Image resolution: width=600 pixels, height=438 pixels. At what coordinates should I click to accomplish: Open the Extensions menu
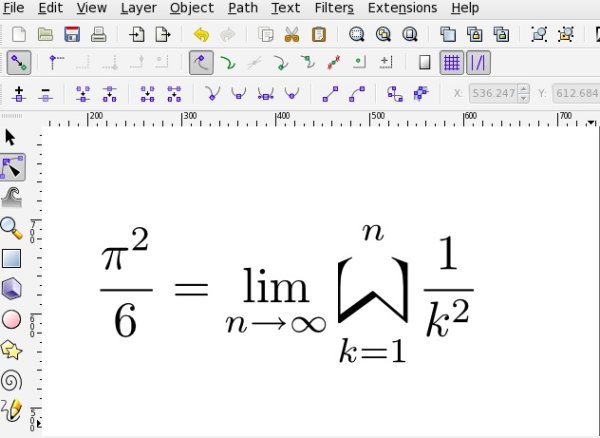(x=402, y=8)
